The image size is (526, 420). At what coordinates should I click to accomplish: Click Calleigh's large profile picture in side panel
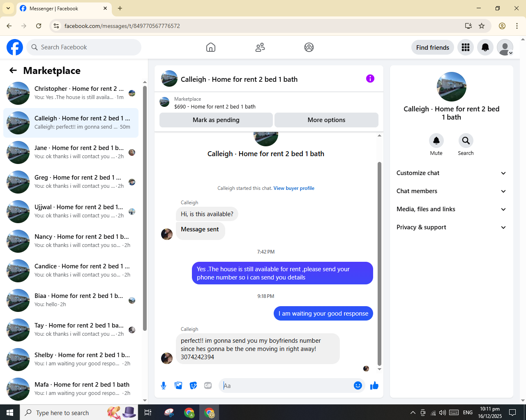point(452,87)
